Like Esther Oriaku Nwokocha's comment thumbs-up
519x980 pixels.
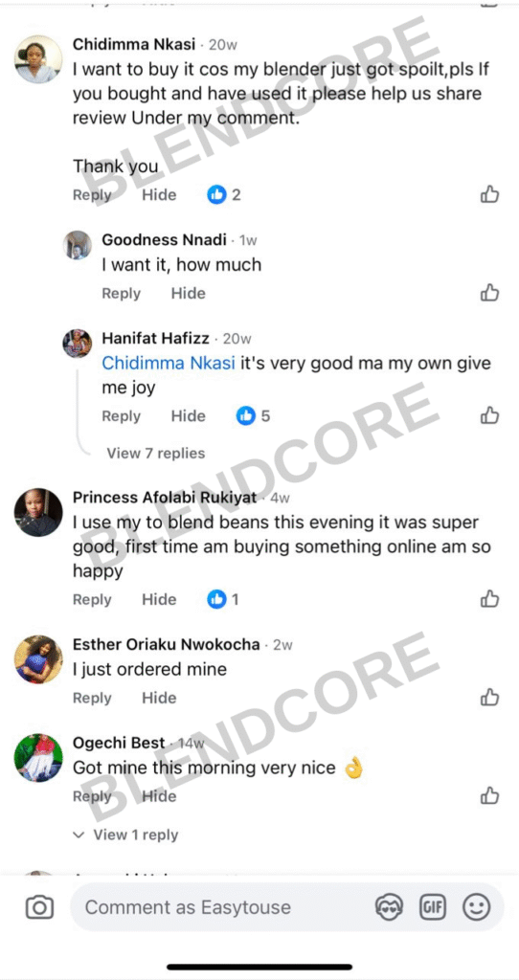pyautogui.click(x=489, y=697)
